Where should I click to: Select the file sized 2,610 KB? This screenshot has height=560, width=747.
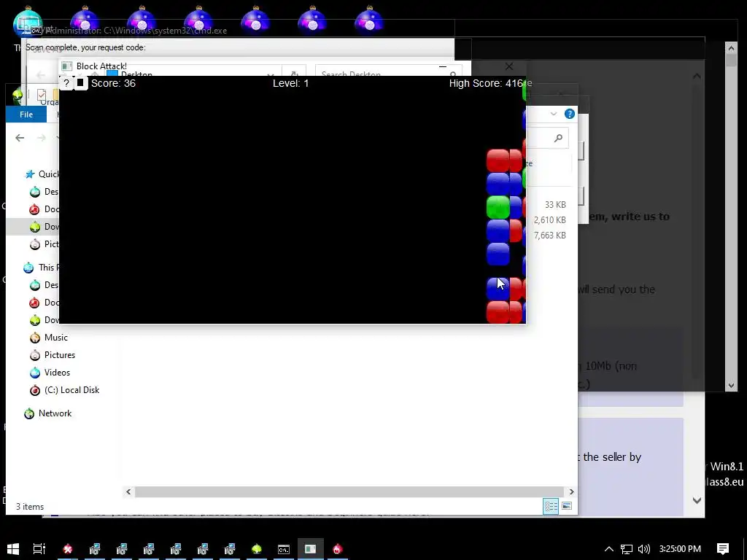pos(550,220)
